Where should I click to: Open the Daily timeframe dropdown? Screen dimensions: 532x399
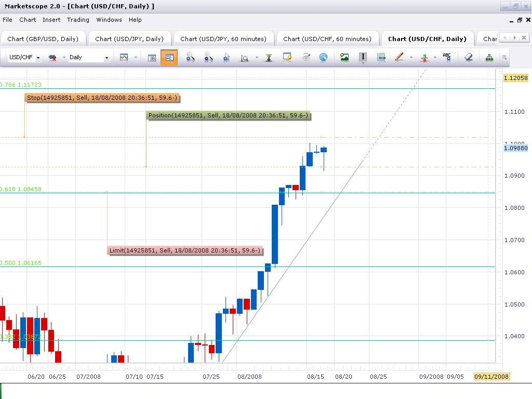107,58
